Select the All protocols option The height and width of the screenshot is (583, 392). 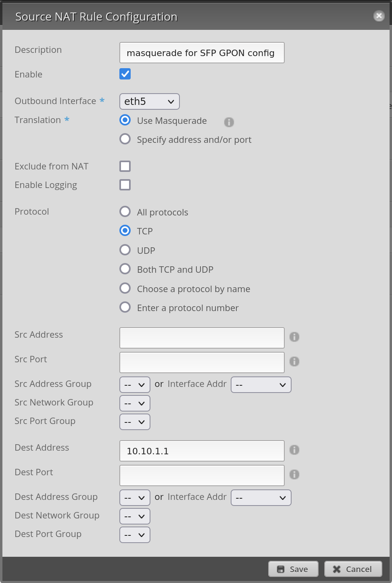(125, 211)
